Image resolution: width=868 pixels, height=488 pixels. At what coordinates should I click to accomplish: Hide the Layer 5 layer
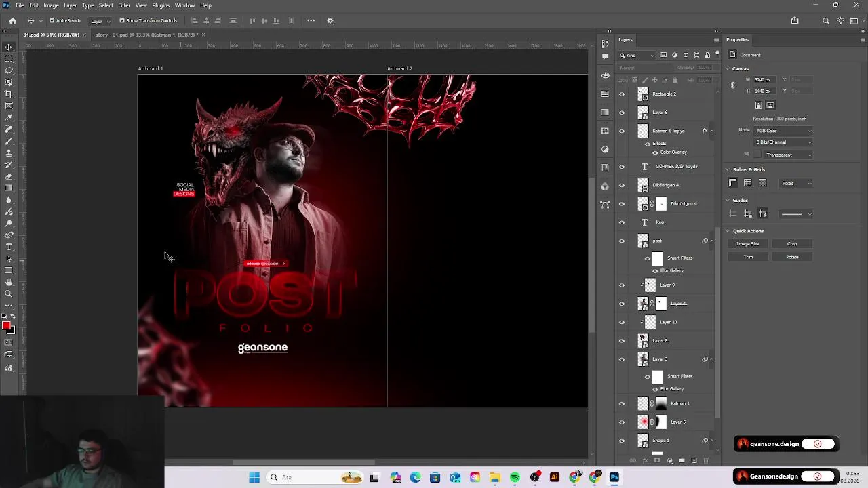(621, 422)
